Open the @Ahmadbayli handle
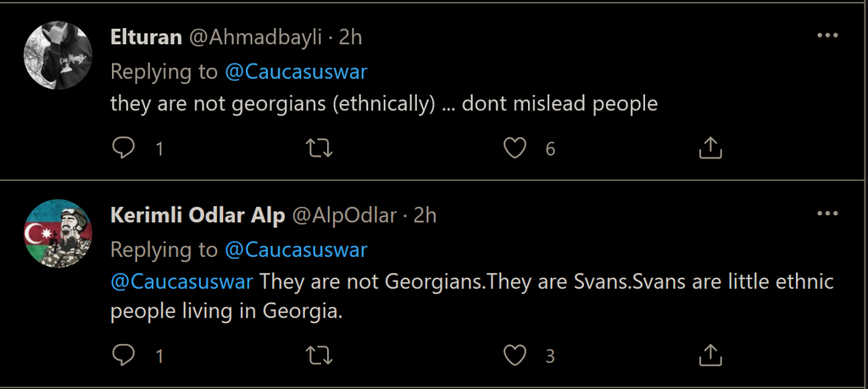 tap(253, 37)
